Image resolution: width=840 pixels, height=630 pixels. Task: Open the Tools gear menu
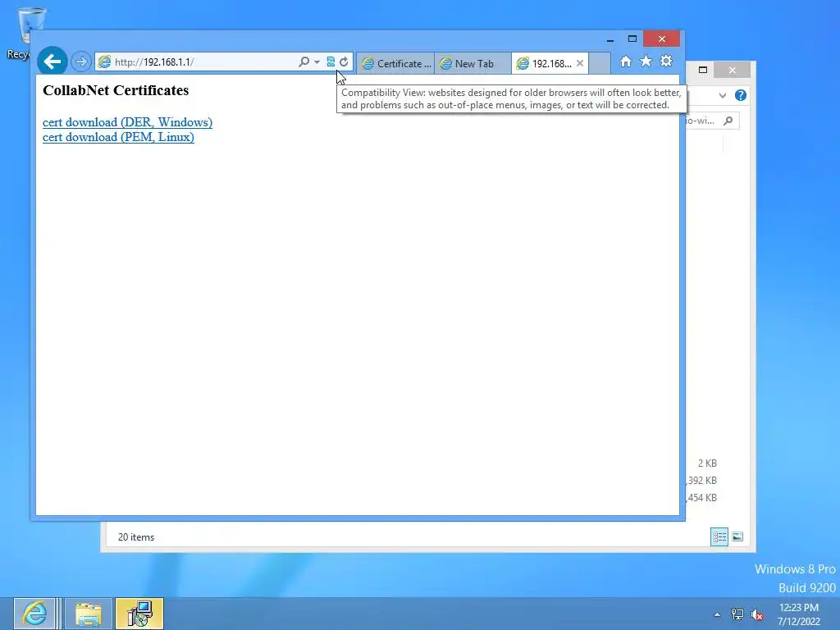666,62
